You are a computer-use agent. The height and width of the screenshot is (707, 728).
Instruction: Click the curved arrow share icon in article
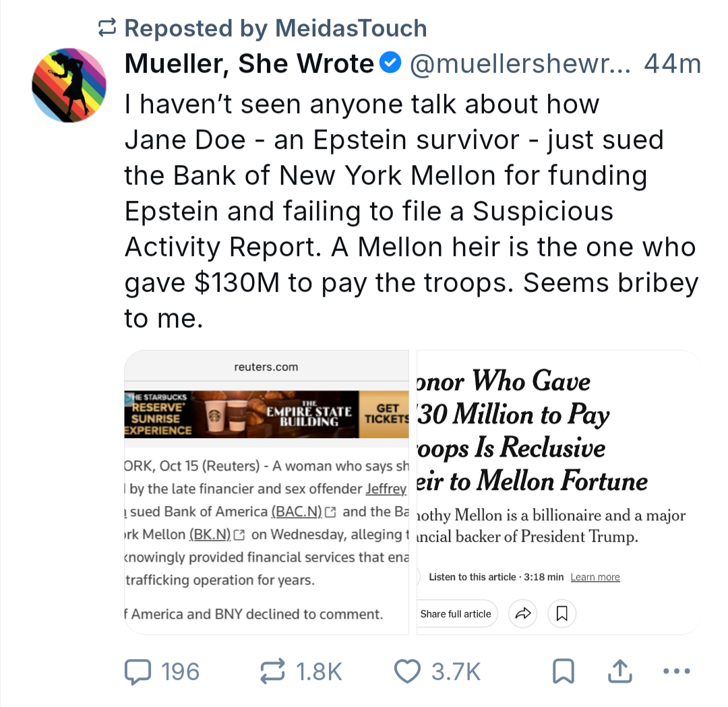tap(523, 613)
